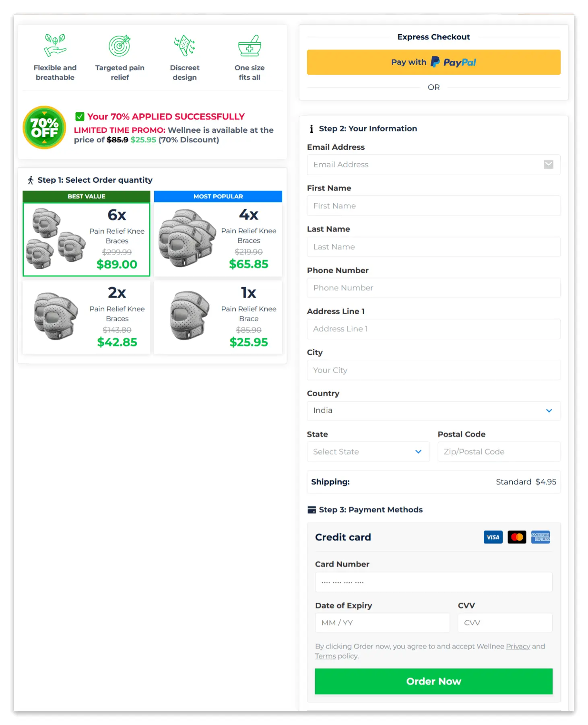Choose the 2x Pain Relief Knee Braces option

[x=87, y=317]
